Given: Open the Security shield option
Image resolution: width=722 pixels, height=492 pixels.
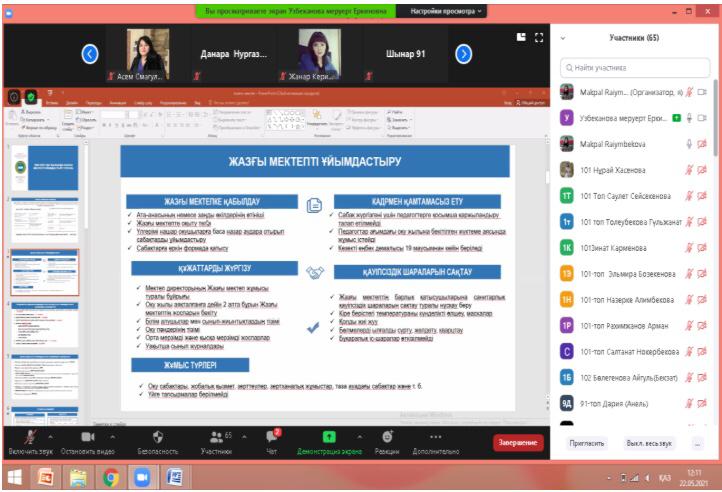Looking at the screenshot, I should pyautogui.click(x=156, y=436).
